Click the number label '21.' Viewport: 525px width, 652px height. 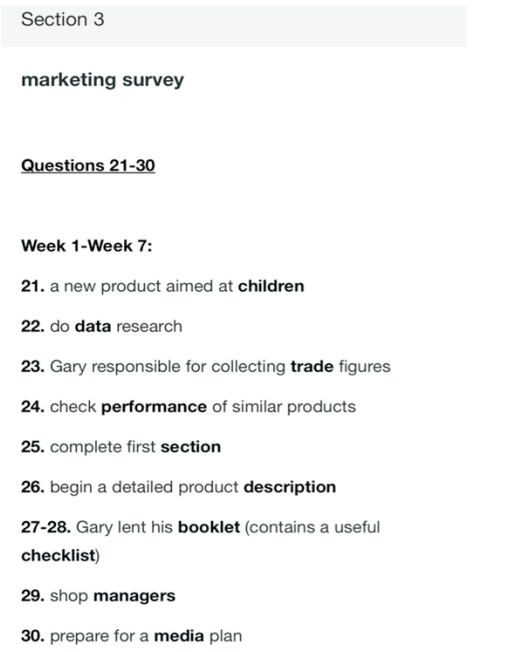click(33, 286)
